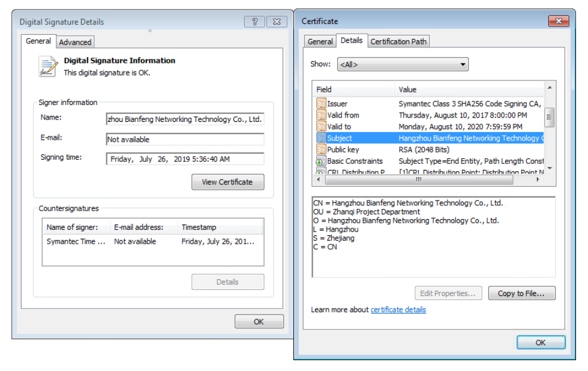The height and width of the screenshot is (371, 588).
Task: Click the Name of signer column header
Action: [x=77, y=228]
